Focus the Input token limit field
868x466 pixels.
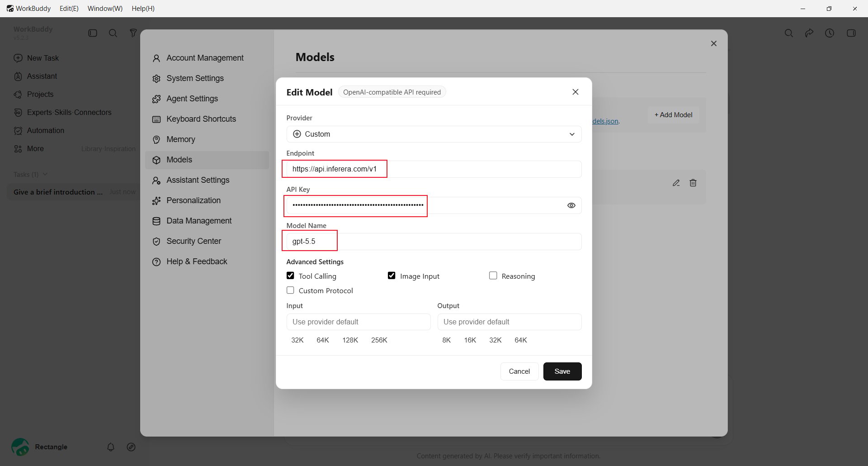click(x=359, y=322)
